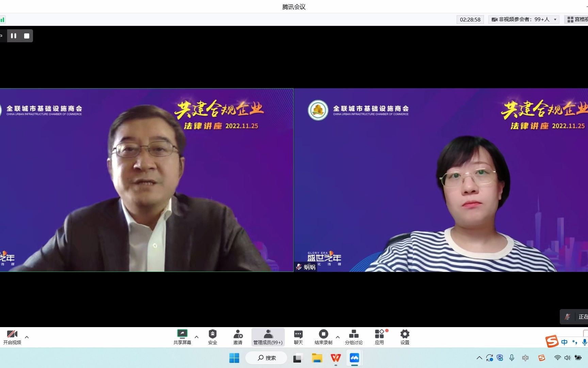Open recording options chevron beside 结束录制
The width and height of the screenshot is (588, 368).
click(x=338, y=337)
